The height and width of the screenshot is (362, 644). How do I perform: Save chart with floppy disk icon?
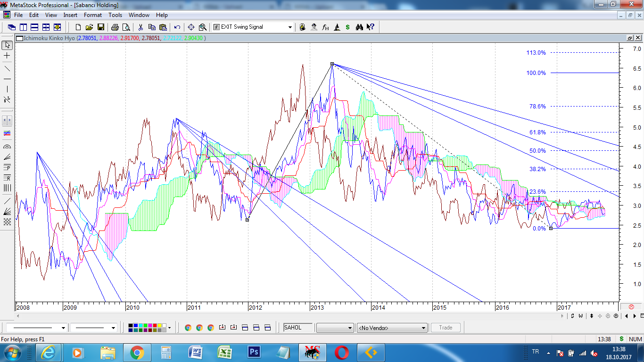[x=101, y=27]
